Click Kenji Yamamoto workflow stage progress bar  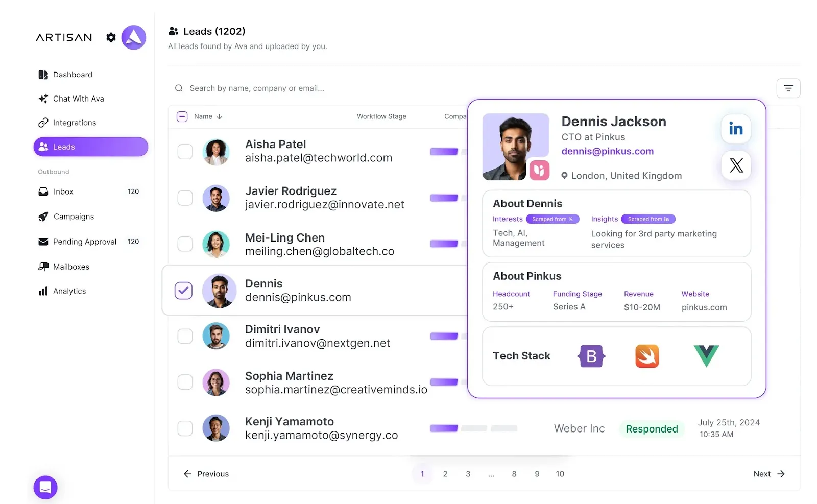coord(473,428)
